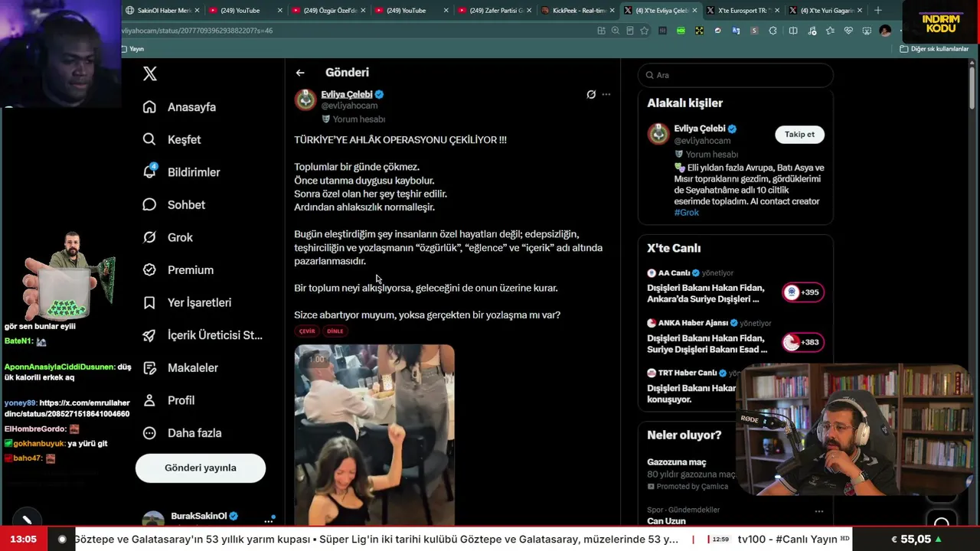Open Grok from the sidebar

tap(168, 237)
